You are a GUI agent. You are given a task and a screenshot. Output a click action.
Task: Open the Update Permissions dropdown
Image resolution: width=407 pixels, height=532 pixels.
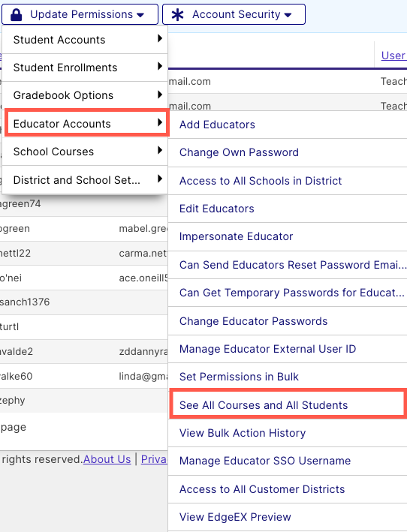(x=80, y=14)
